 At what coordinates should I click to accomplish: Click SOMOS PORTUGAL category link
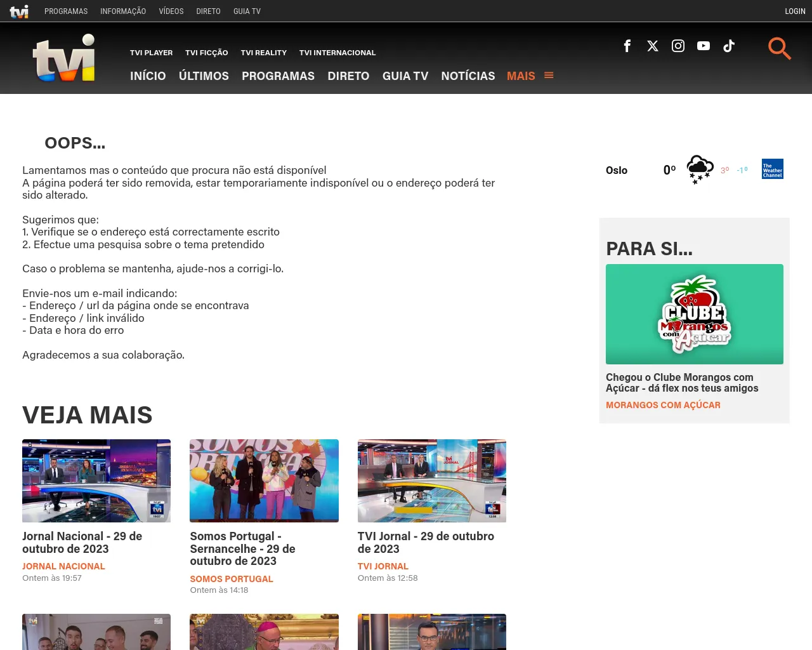pyautogui.click(x=232, y=579)
